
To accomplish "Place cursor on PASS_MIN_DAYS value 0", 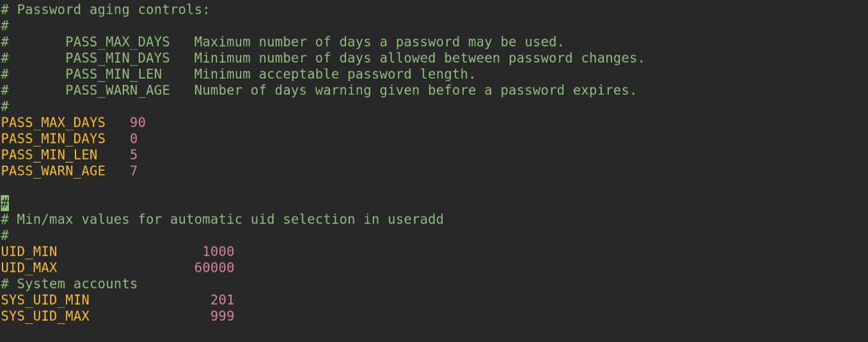I will pos(134,138).
